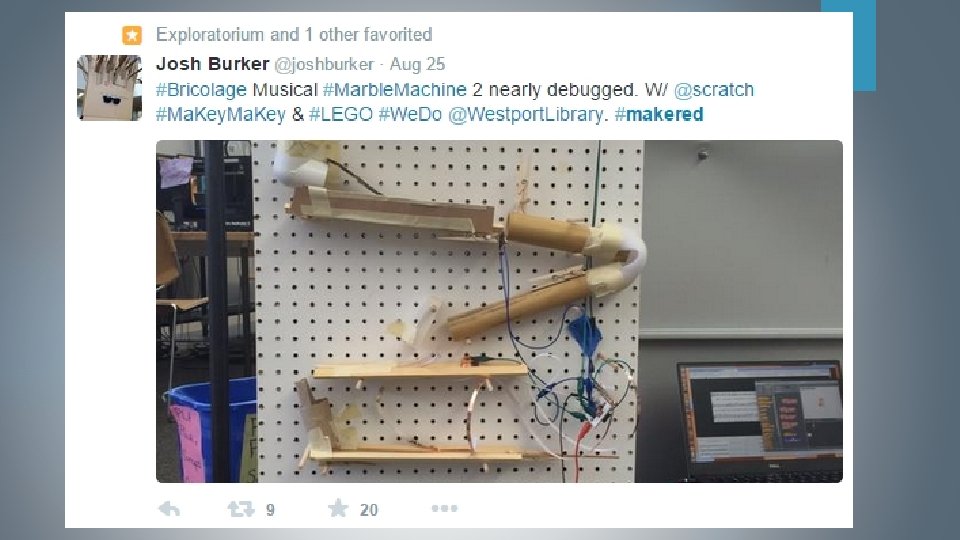Screen dimensions: 960x540
Task: Follow the bold #makered hashtag
Action: click(x=659, y=114)
